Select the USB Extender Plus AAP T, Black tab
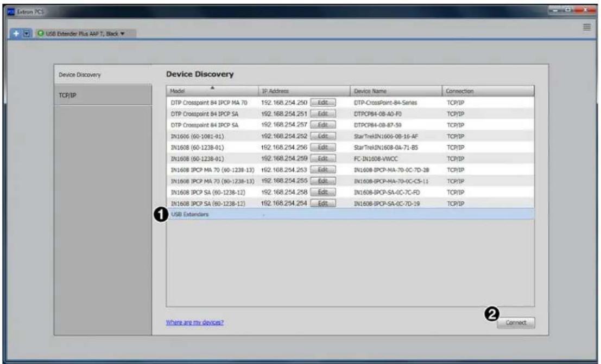 point(85,34)
